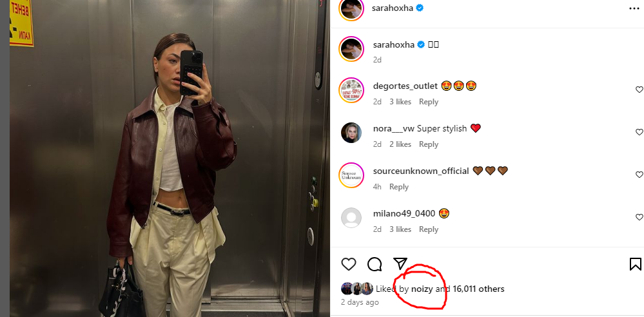644x317 pixels.
Task: Share the post via paper plane icon
Action: click(x=400, y=264)
